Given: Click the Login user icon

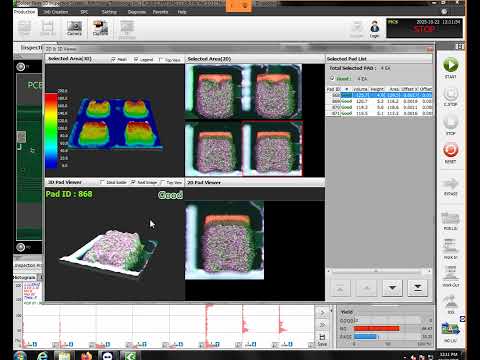Looking at the screenshot, I should point(375,27).
